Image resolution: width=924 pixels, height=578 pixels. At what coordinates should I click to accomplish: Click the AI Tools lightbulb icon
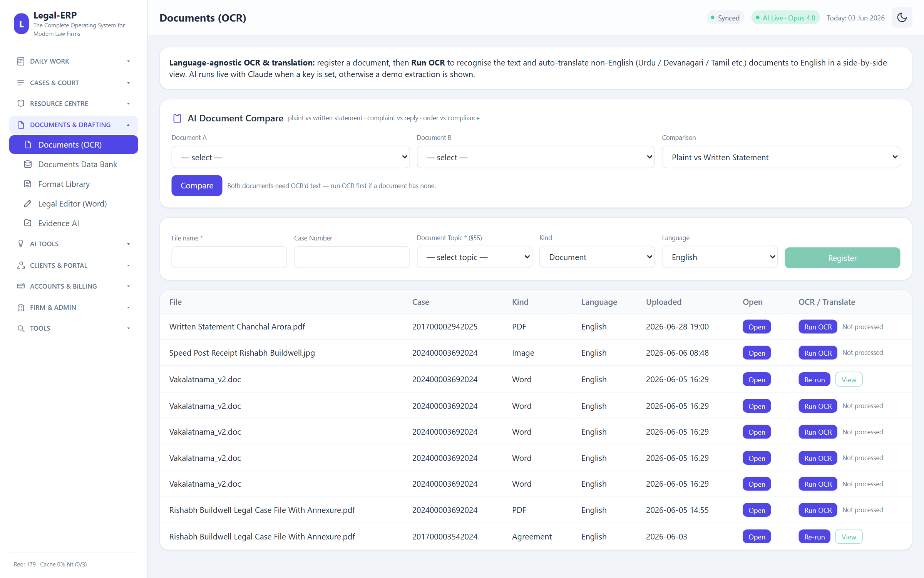coord(21,244)
